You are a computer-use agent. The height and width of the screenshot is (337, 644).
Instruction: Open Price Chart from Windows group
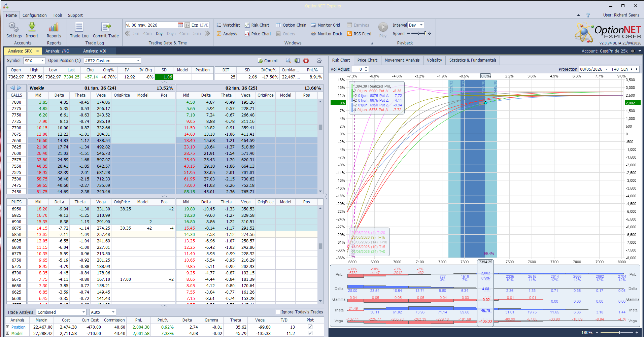click(258, 34)
